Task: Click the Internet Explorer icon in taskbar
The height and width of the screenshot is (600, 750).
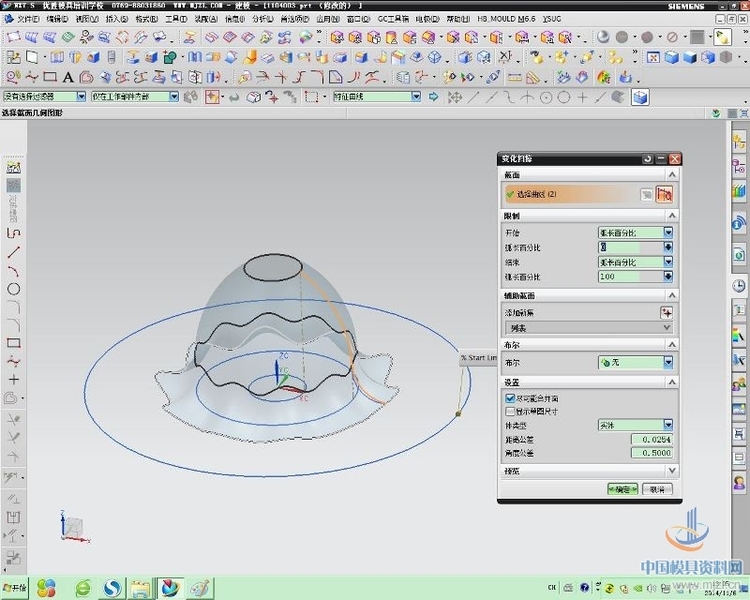Action: tap(83, 587)
